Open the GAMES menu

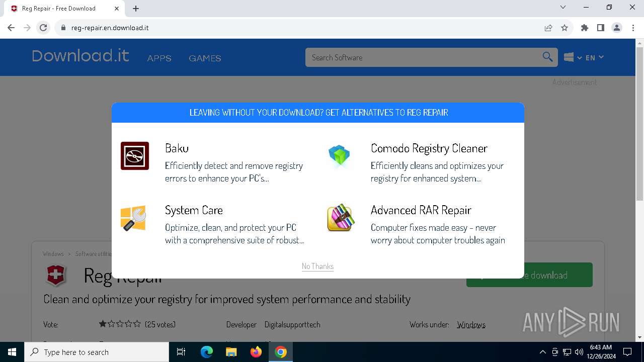pos(205,58)
